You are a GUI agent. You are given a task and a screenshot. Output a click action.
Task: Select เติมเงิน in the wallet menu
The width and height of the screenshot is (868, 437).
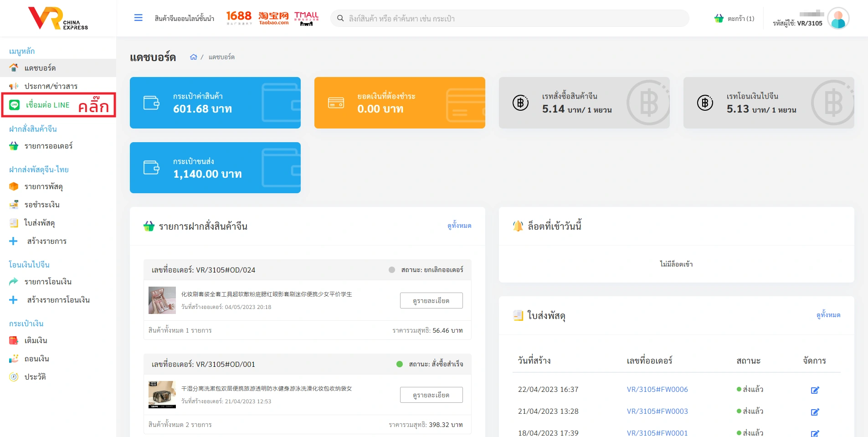36,340
